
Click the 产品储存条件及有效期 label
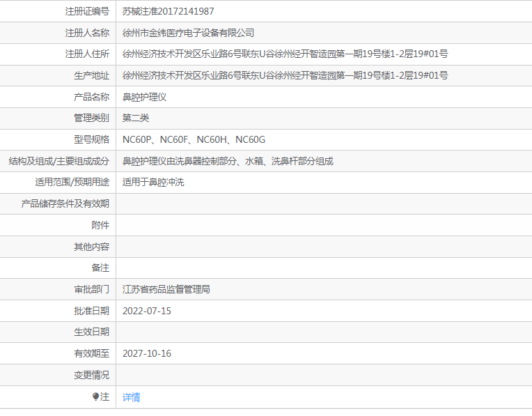[65, 203]
